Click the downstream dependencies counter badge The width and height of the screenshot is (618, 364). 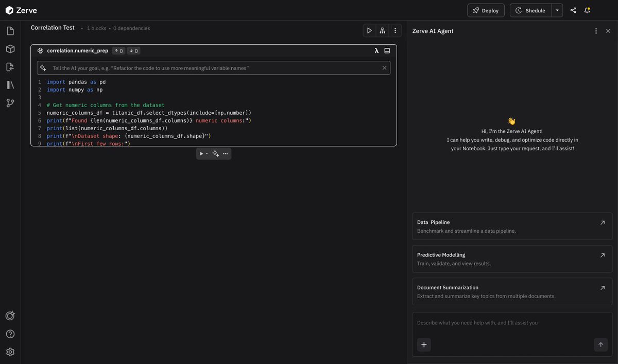133,50
